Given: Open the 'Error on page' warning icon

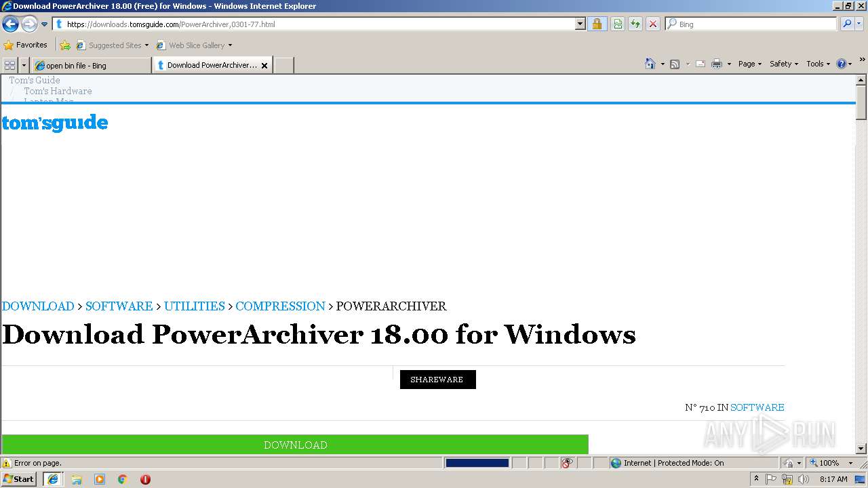Looking at the screenshot, I should [x=7, y=463].
